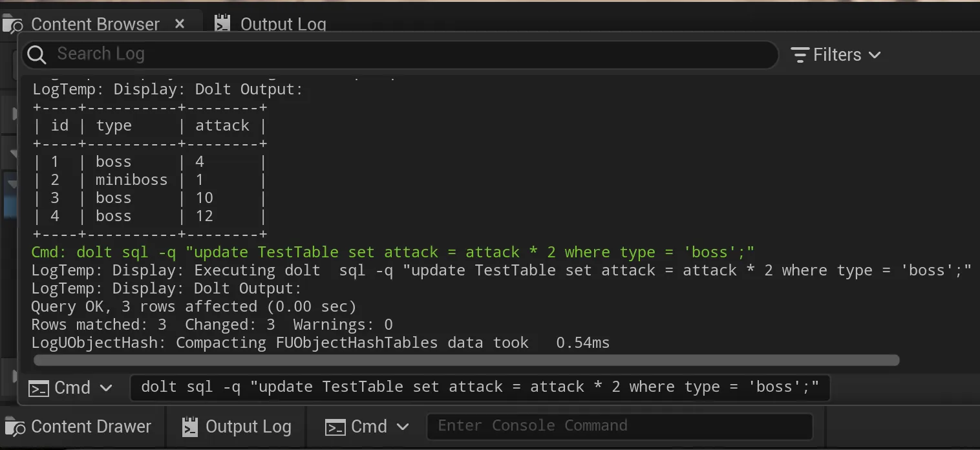Click the Output Log icon in bottom bar
The image size is (980, 450).
point(189,427)
